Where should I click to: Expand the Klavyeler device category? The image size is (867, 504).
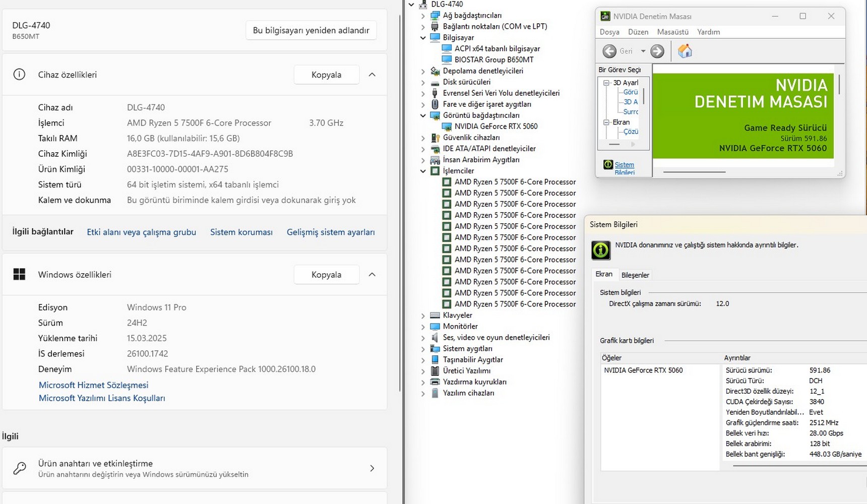(x=423, y=316)
